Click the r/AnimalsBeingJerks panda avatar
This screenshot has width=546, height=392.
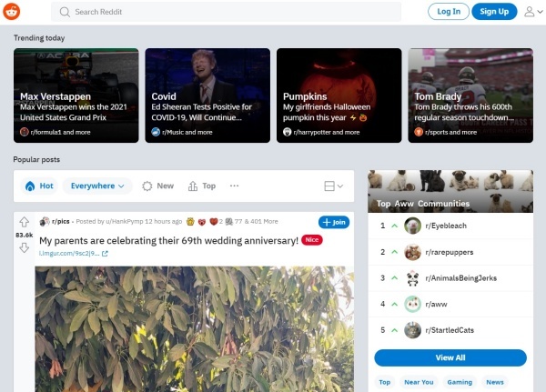coord(412,277)
